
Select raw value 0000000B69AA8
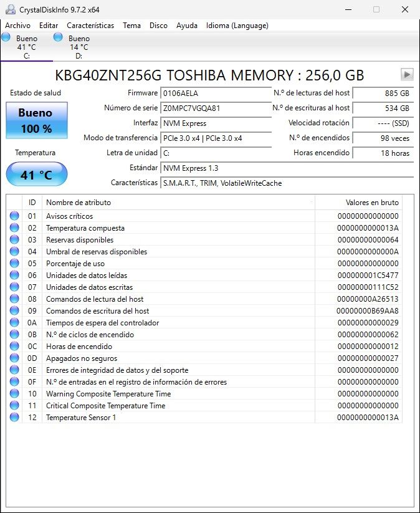tap(368, 311)
